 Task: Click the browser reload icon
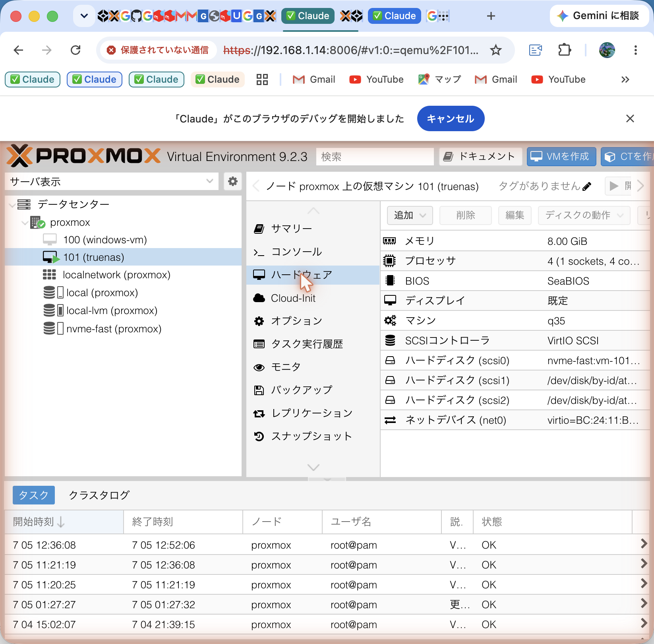click(75, 50)
